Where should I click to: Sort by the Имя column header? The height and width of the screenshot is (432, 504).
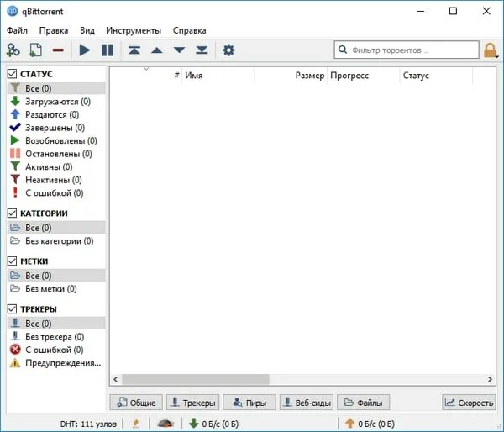click(218, 76)
